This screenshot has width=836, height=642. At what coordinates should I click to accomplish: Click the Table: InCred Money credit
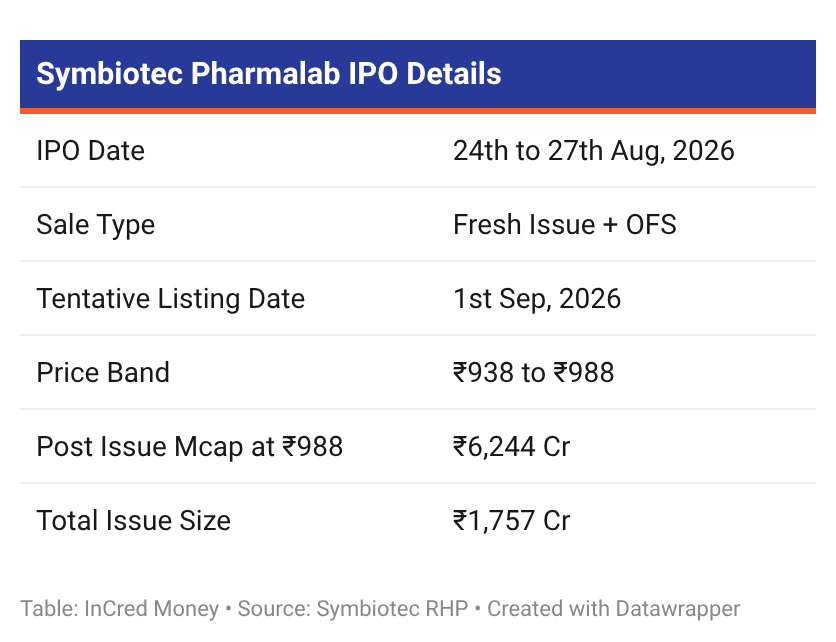(119, 609)
